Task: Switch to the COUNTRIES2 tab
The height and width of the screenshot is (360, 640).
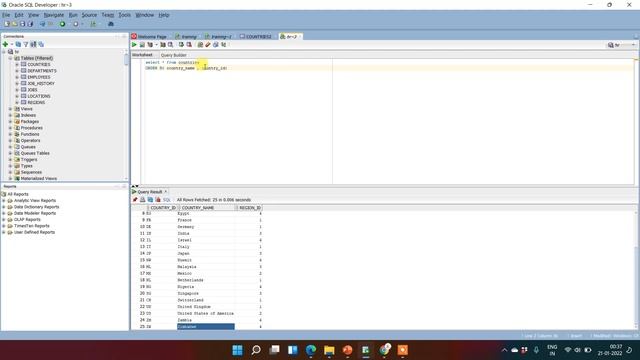Action: pos(256,36)
